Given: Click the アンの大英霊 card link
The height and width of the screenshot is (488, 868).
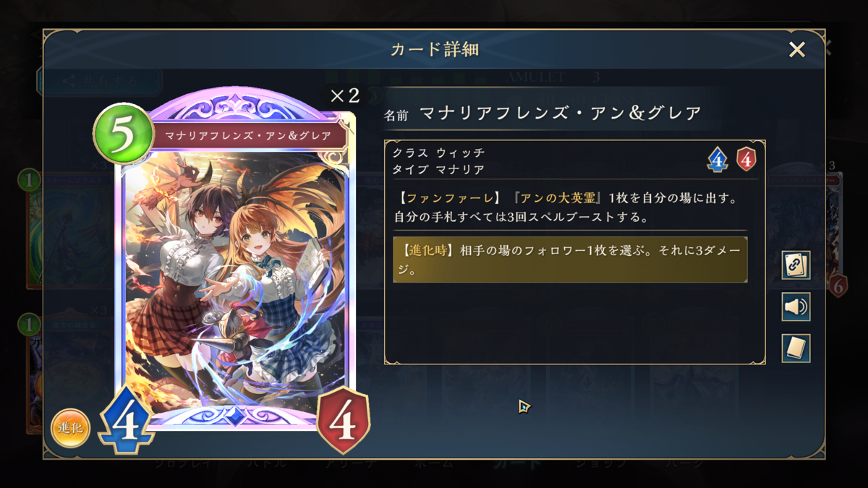Looking at the screenshot, I should tap(563, 197).
